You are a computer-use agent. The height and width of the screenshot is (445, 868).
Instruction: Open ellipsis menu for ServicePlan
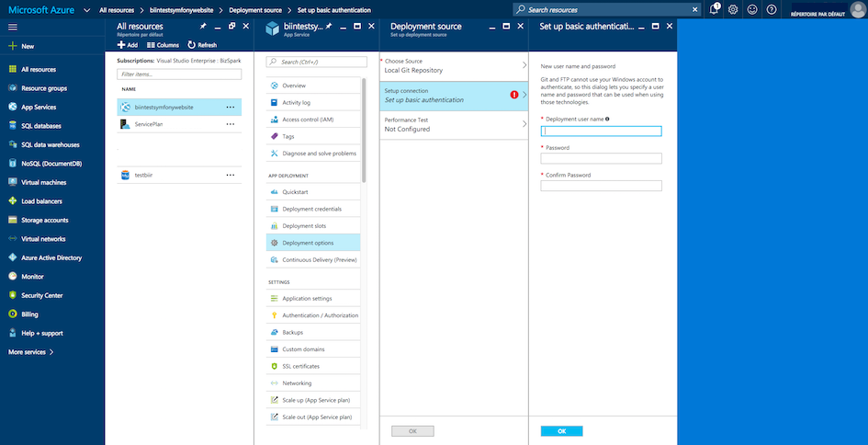(x=231, y=124)
